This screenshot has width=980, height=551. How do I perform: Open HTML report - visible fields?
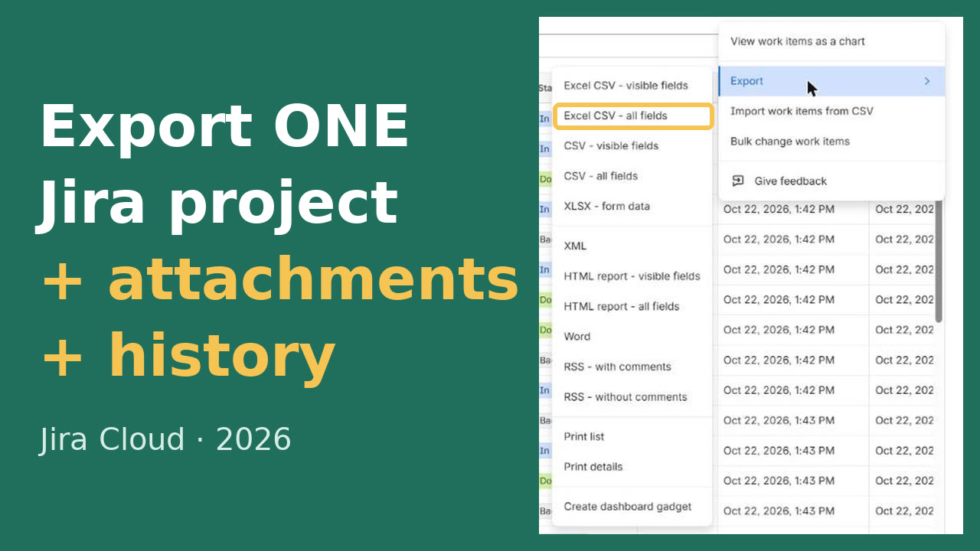(632, 276)
